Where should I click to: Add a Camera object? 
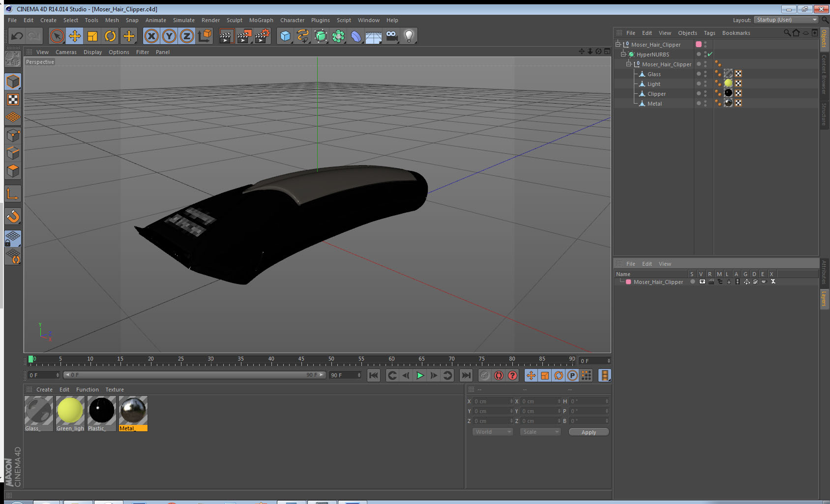pos(392,36)
